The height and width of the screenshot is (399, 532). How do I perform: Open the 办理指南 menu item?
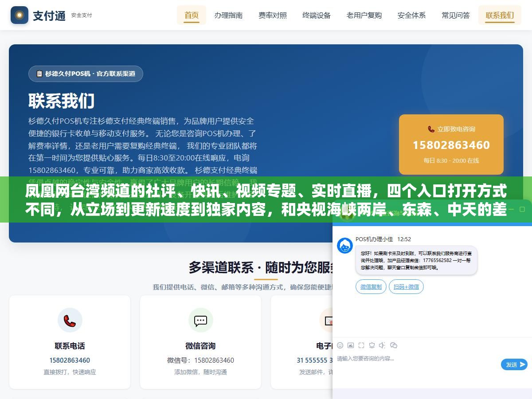[x=228, y=15]
